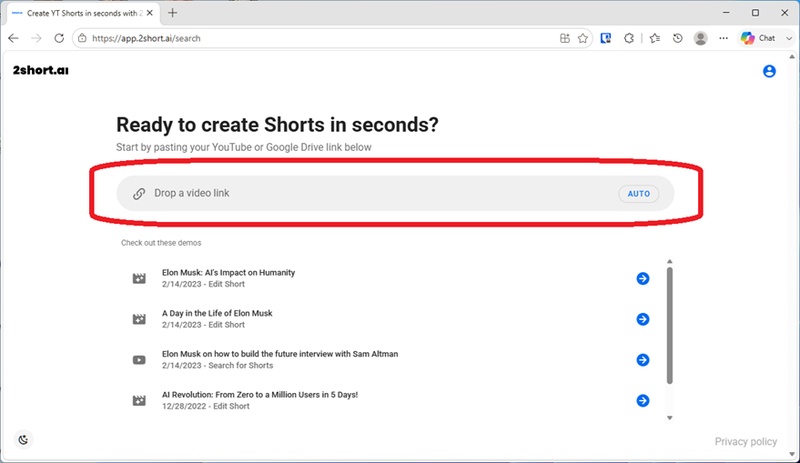Click the demo list scrollbar thumb

pyautogui.click(x=670, y=325)
